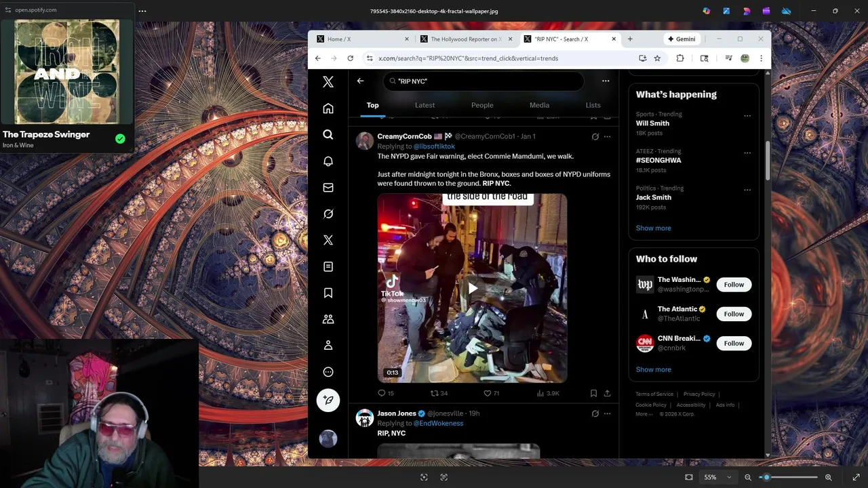
Task: Switch to Home / X browser tab
Action: pyautogui.click(x=363, y=39)
